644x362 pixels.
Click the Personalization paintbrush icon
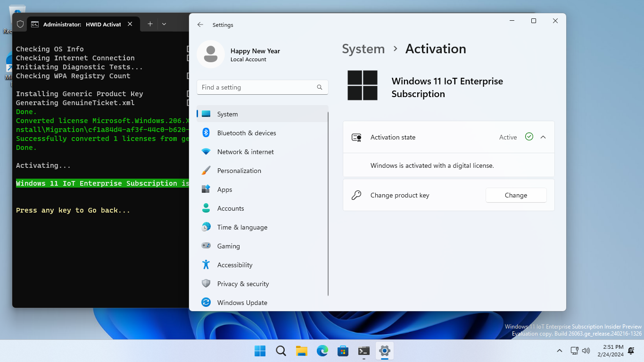pyautogui.click(x=206, y=171)
